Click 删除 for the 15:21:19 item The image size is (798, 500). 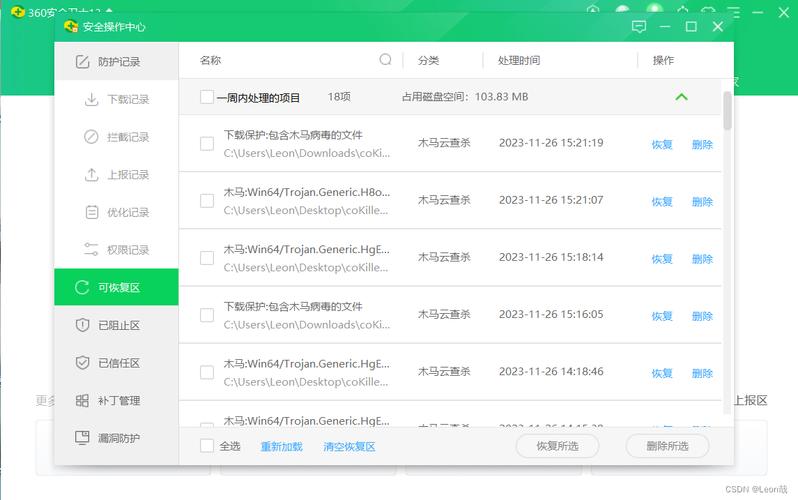point(702,145)
